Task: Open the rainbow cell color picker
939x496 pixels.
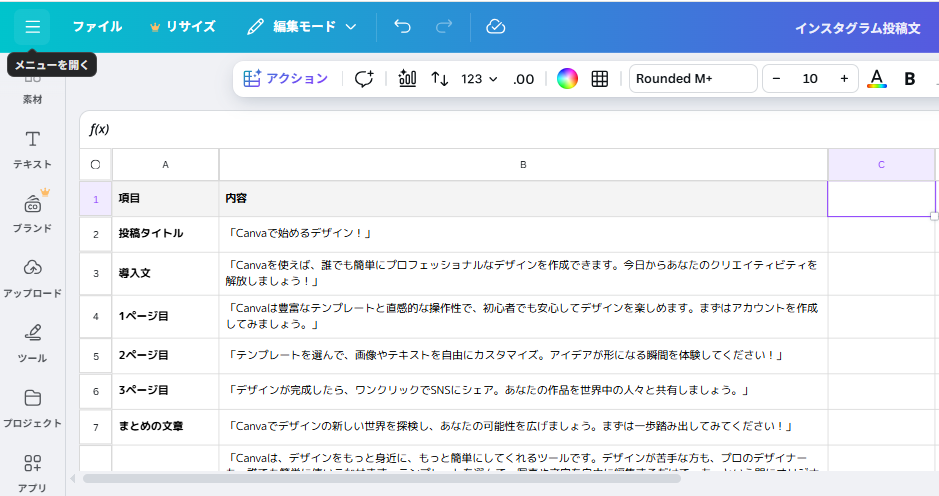Action: (567, 78)
